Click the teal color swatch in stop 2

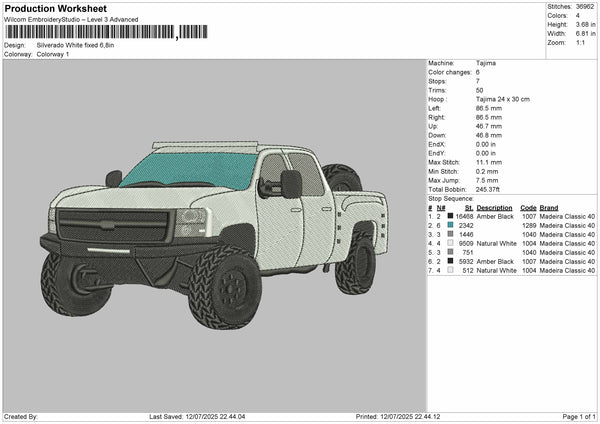[x=451, y=225]
